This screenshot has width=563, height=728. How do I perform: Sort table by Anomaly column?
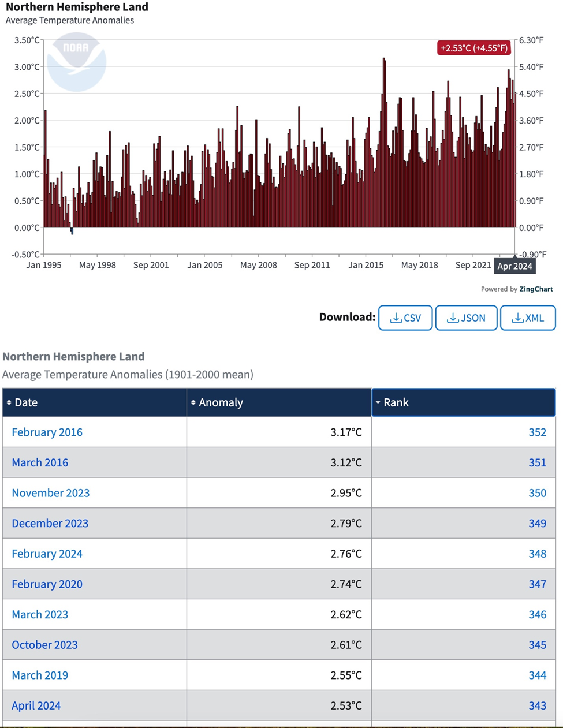coord(221,402)
